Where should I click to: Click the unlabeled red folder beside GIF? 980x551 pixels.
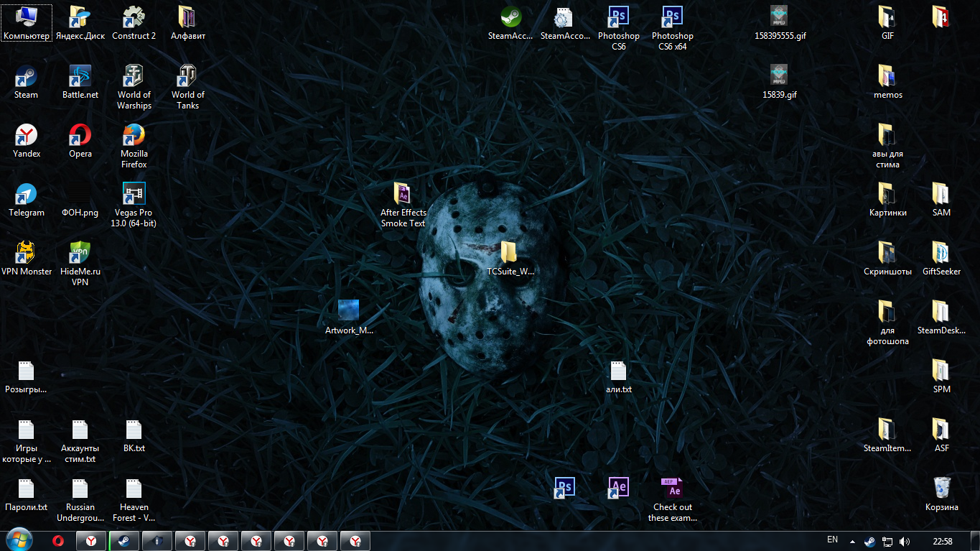pyautogui.click(x=941, y=17)
